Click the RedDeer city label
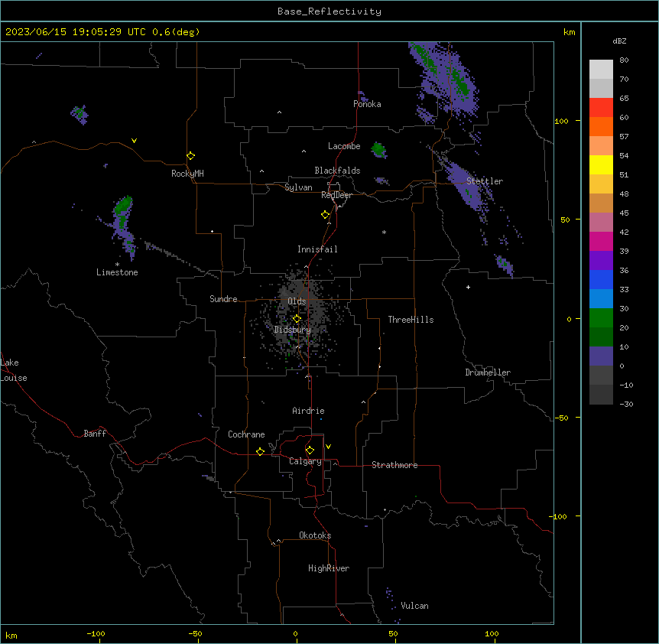This screenshot has width=659, height=644. coord(336,195)
